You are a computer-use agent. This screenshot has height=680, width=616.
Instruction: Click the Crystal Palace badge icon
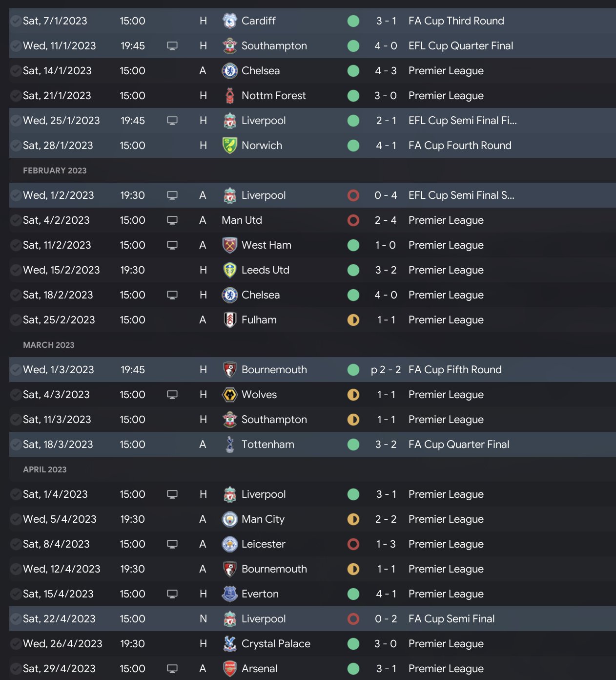pos(229,644)
